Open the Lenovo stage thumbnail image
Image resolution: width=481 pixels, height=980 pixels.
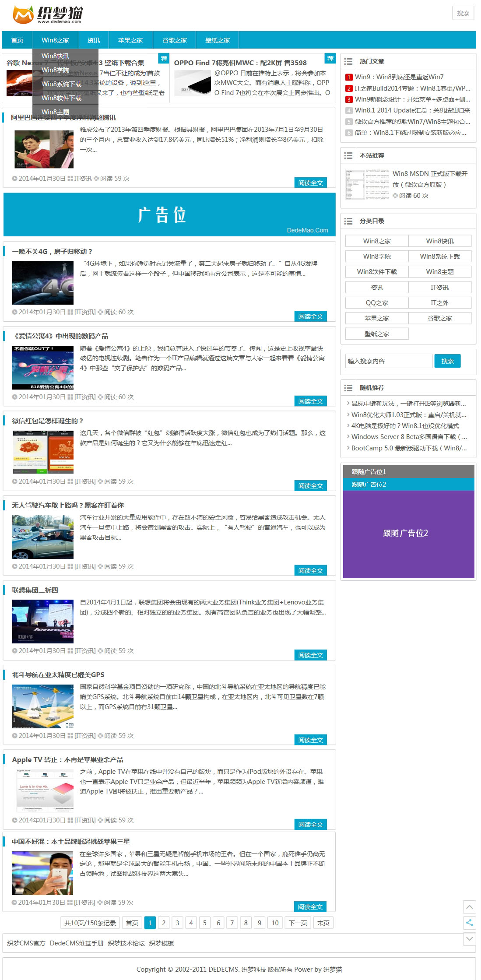point(43,621)
